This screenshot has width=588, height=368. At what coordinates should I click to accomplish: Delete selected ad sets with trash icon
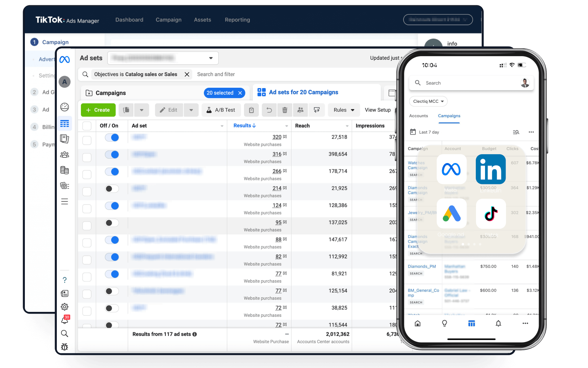coord(285,110)
